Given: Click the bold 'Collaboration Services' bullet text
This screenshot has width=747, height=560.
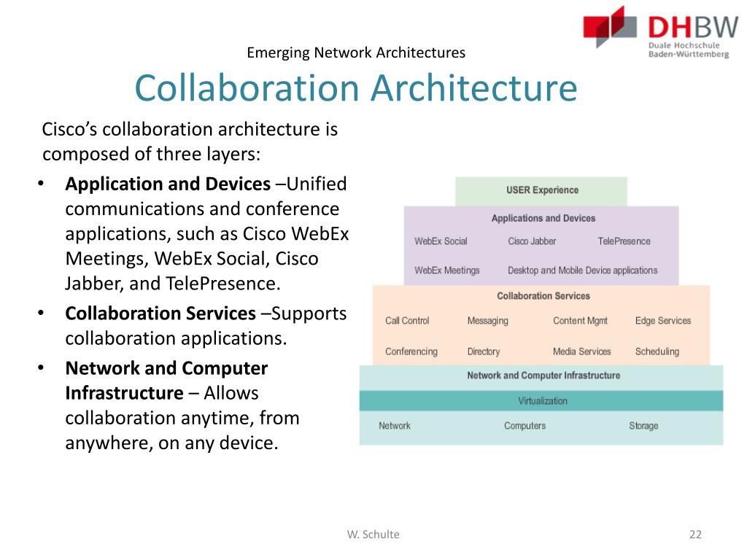Looking at the screenshot, I should click(160, 314).
